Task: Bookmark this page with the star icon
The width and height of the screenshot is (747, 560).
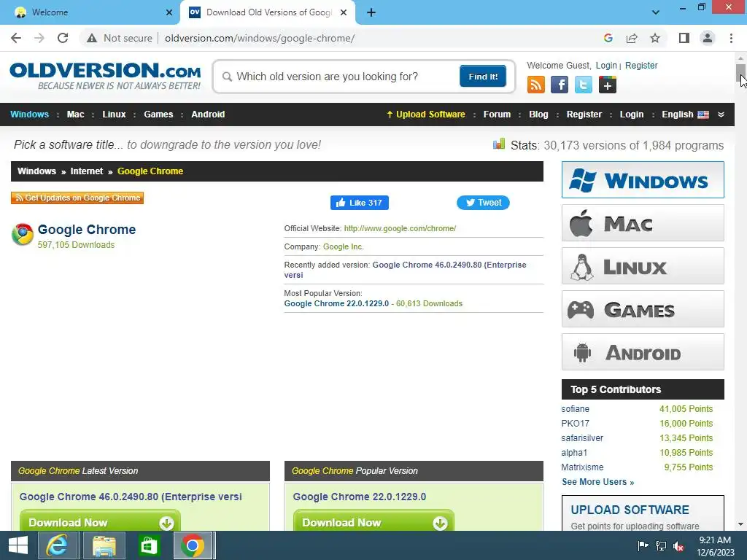Action: (x=655, y=38)
